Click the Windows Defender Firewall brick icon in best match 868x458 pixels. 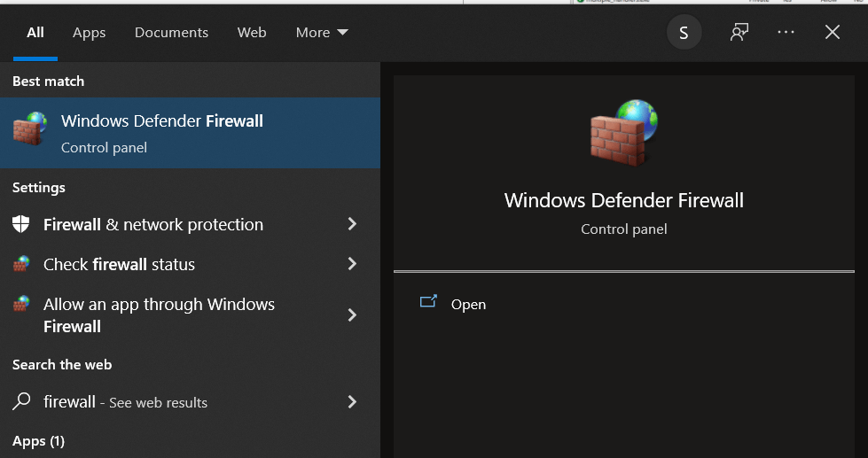coord(29,131)
